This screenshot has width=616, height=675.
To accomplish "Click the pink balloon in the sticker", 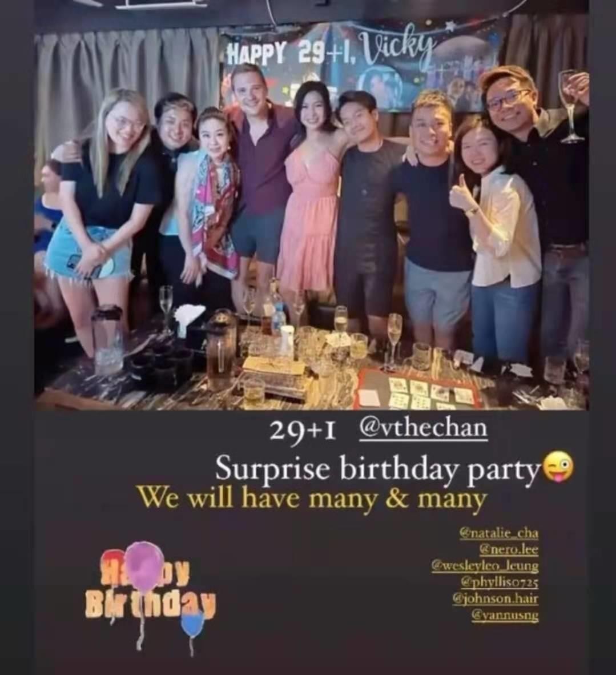I will click(146, 566).
